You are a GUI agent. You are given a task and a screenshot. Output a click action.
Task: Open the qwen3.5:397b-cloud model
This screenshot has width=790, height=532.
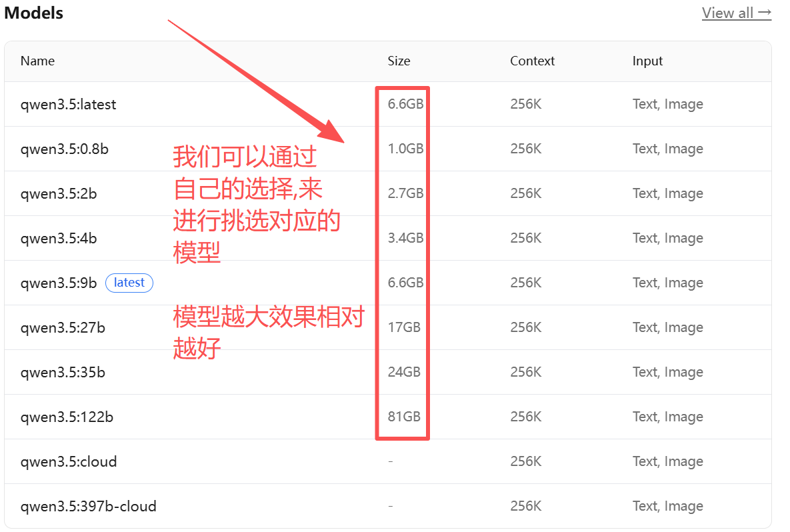pyautogui.click(x=88, y=506)
